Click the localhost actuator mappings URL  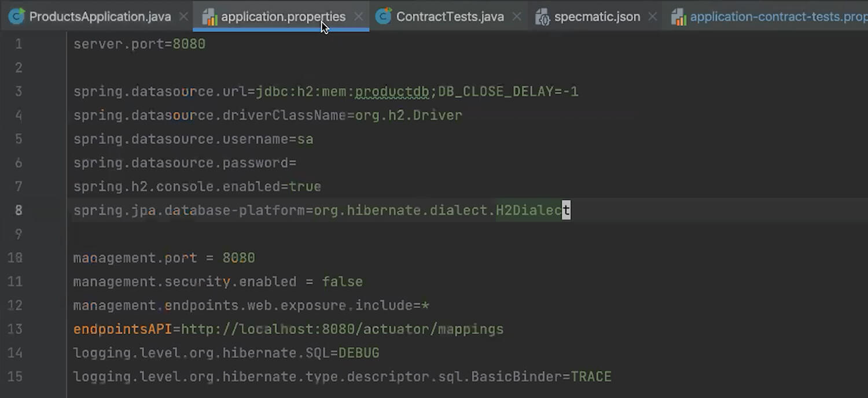(x=343, y=329)
